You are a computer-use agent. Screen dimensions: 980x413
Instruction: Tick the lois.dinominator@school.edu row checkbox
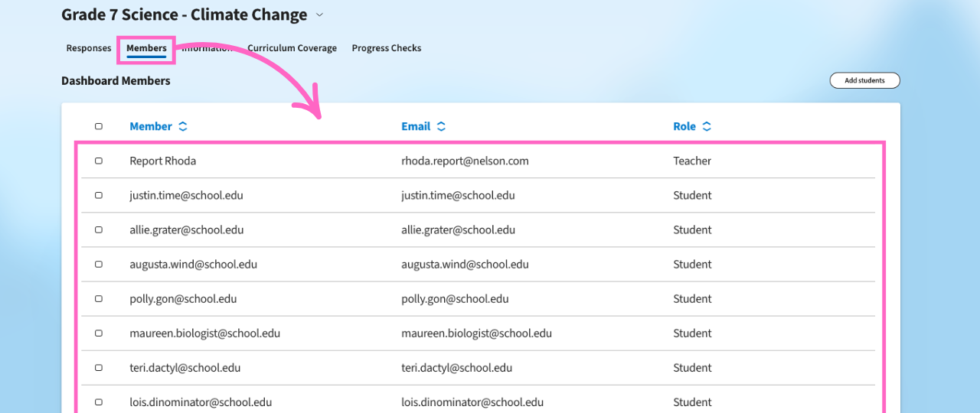pos(98,402)
